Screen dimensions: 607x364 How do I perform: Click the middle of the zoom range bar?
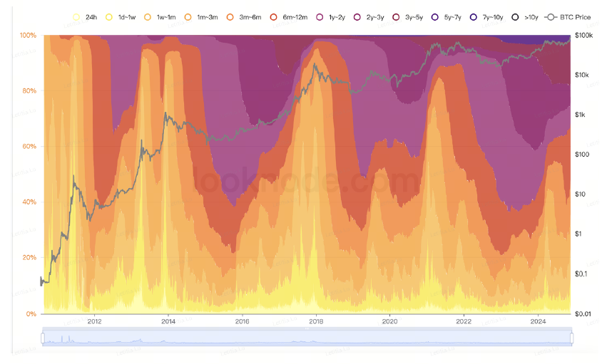point(307,338)
